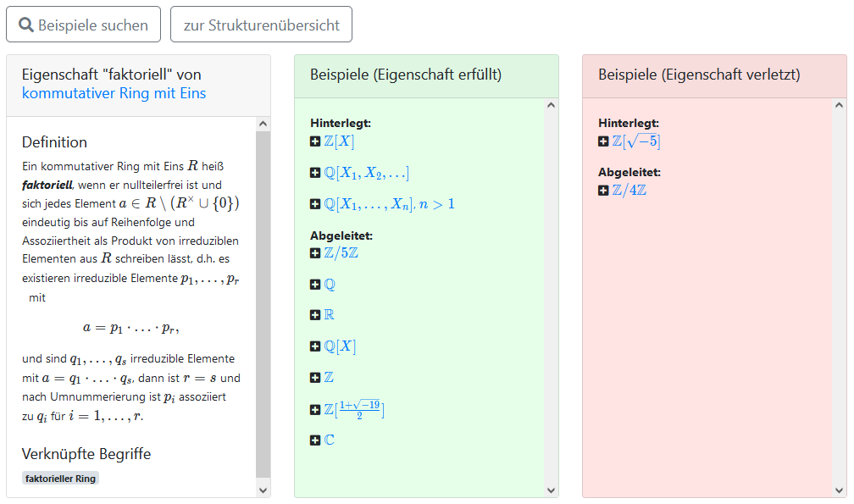The image size is (854, 504).
Task: Expand the ℤ[X] example entry
Action: click(x=315, y=142)
